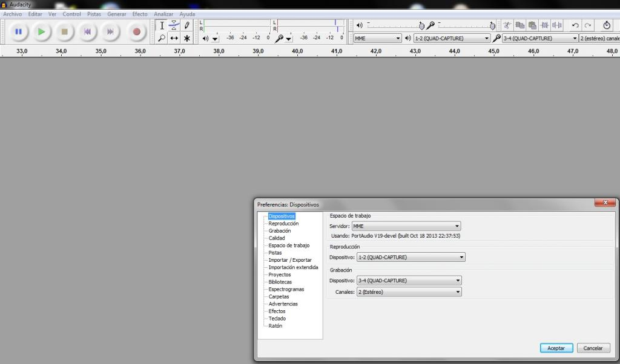The height and width of the screenshot is (364, 620).
Task: Click the Cut scissors icon
Action: tap(507, 25)
